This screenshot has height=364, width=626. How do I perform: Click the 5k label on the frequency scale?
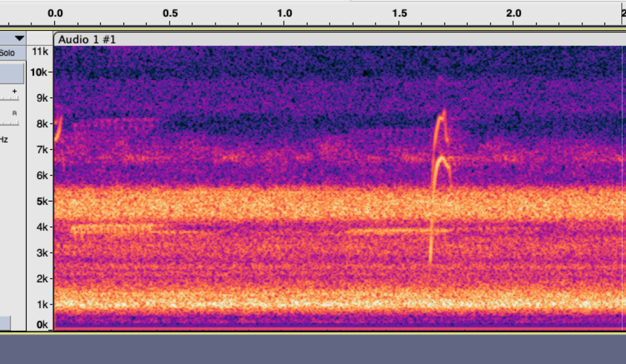tap(41, 201)
